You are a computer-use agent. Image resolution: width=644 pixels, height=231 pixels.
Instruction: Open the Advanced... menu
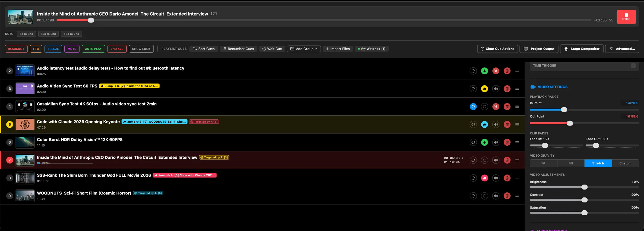[x=622, y=49]
